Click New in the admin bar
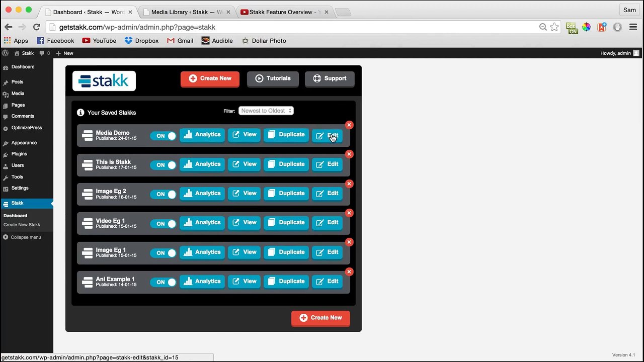644x362 pixels. click(64, 53)
